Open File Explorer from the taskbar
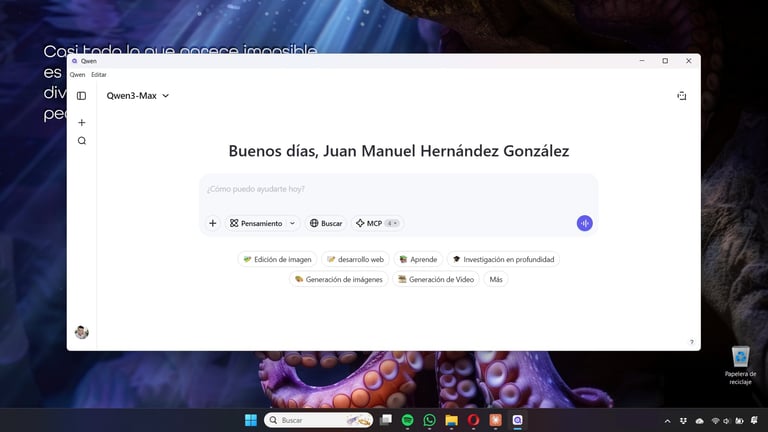The width and height of the screenshot is (768, 432). pos(452,420)
